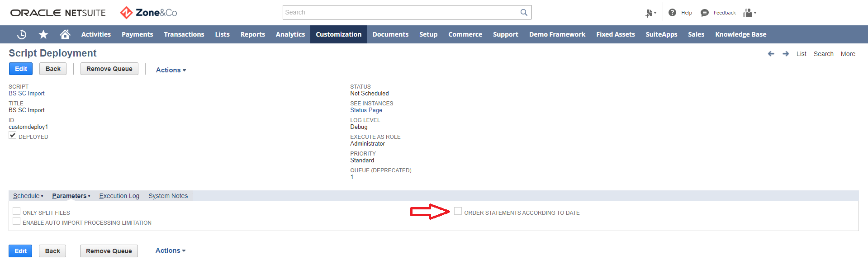868x279 pixels.
Task: Click the Standard priority value
Action: (362, 161)
